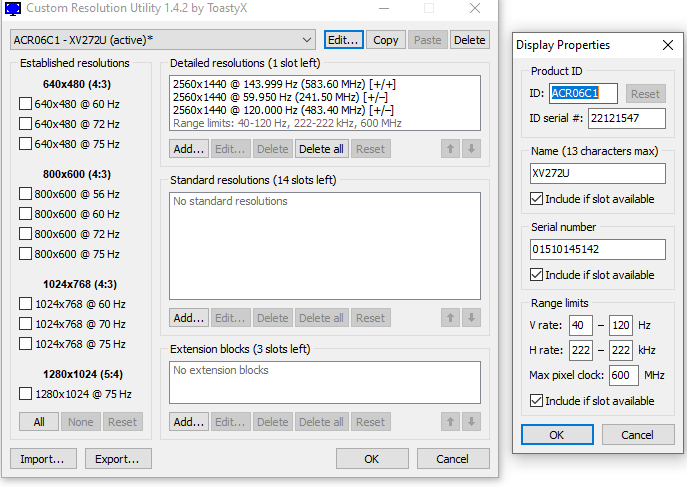Click the move-down arrow in Extension blocks

click(x=471, y=422)
